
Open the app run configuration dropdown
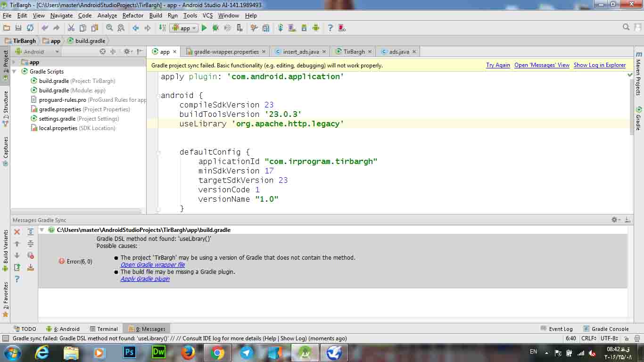click(184, 28)
